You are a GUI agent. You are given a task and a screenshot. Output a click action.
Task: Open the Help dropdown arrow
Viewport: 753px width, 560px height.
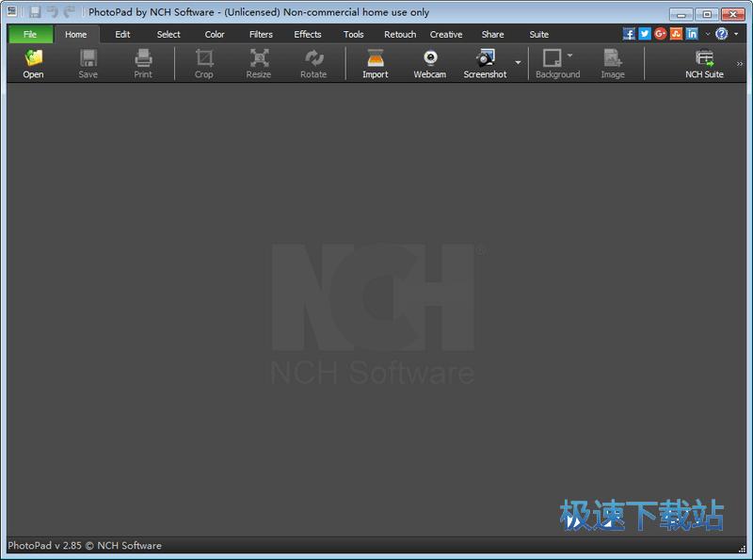coord(736,35)
